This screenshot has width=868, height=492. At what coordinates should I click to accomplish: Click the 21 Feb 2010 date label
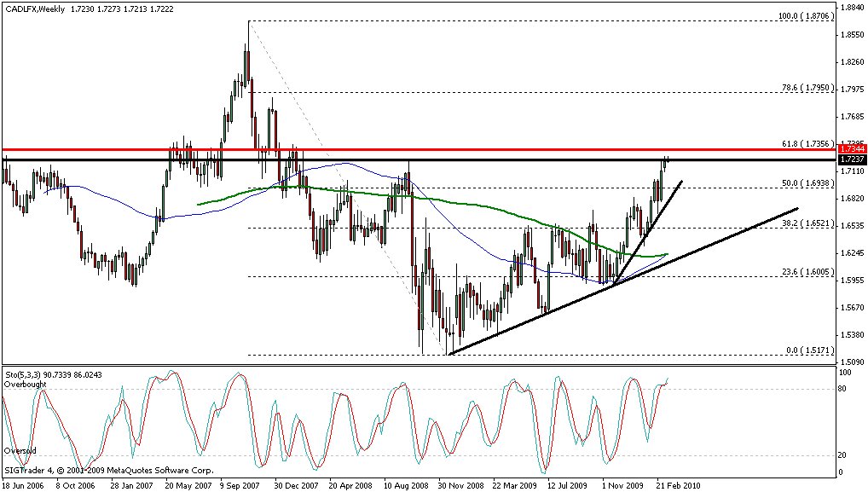(679, 483)
